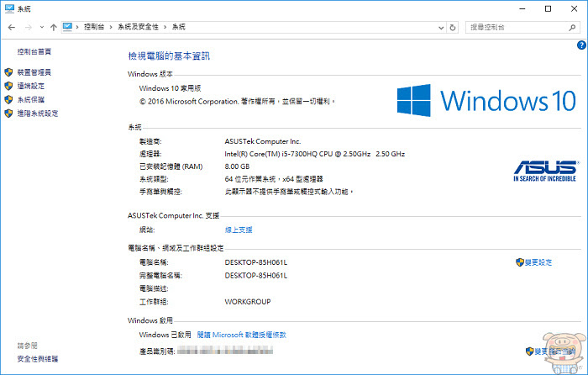
Task: Click the 2016 Microsoft Corporation copyright text
Action: 238,102
